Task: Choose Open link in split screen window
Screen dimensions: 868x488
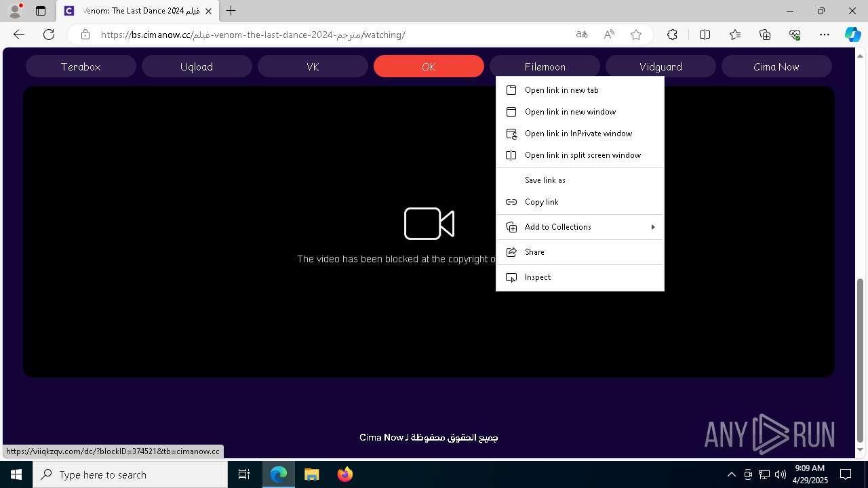Action: click(580, 155)
